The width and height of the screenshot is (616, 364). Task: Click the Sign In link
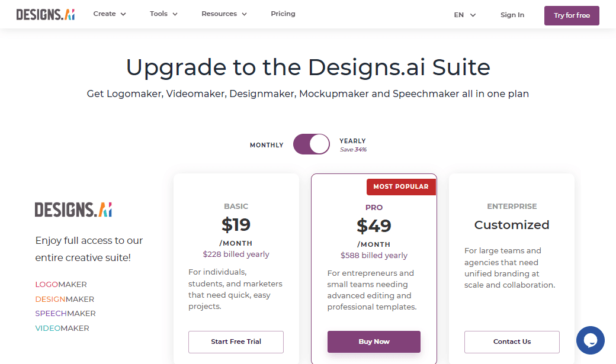coord(512,15)
